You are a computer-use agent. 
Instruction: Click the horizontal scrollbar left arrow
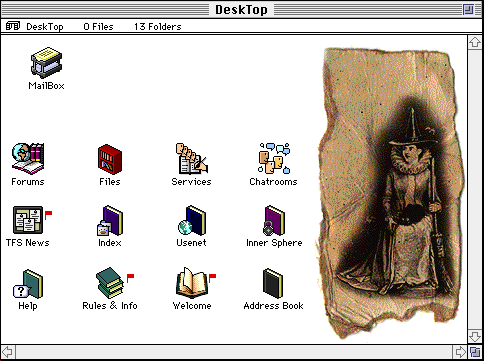[x=8, y=352]
